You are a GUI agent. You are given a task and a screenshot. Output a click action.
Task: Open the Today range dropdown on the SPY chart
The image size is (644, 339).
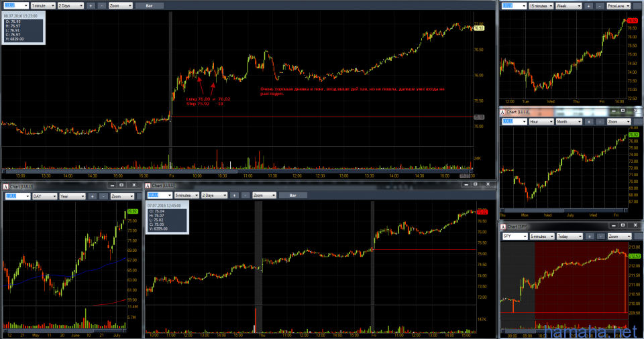pyautogui.click(x=570, y=236)
